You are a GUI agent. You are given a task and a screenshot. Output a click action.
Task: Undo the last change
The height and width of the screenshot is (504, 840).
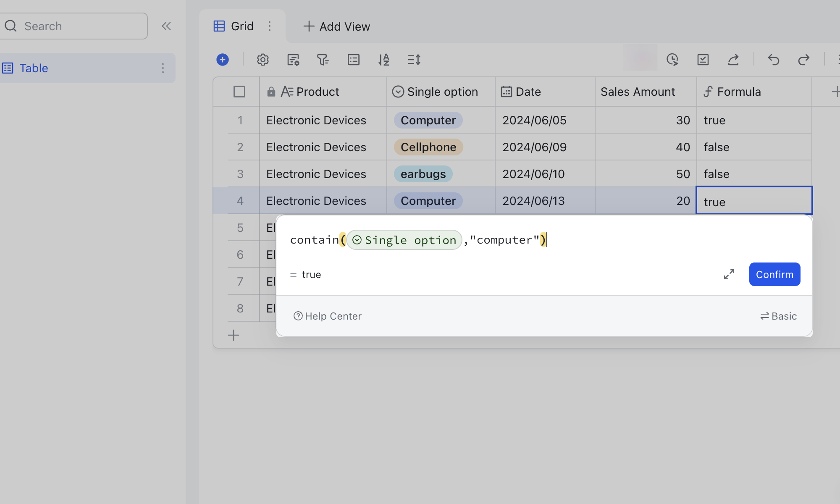pos(774,60)
